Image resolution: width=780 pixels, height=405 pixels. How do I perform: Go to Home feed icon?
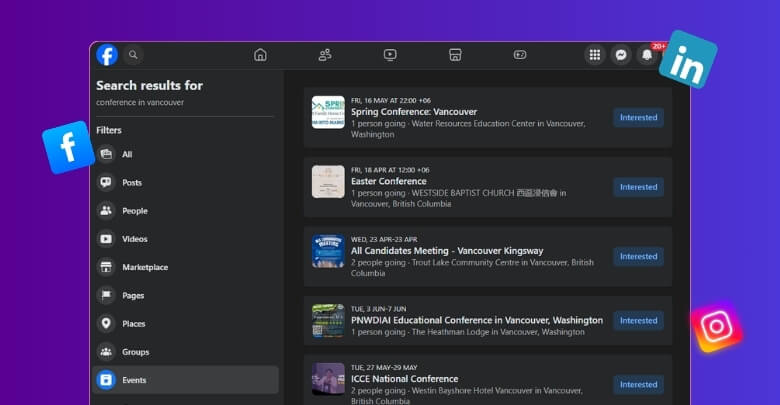tap(260, 55)
